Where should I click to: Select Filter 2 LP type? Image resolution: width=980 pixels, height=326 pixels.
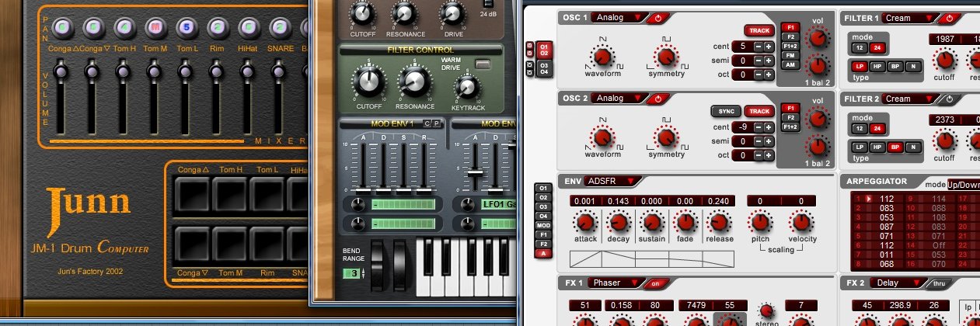click(x=860, y=147)
